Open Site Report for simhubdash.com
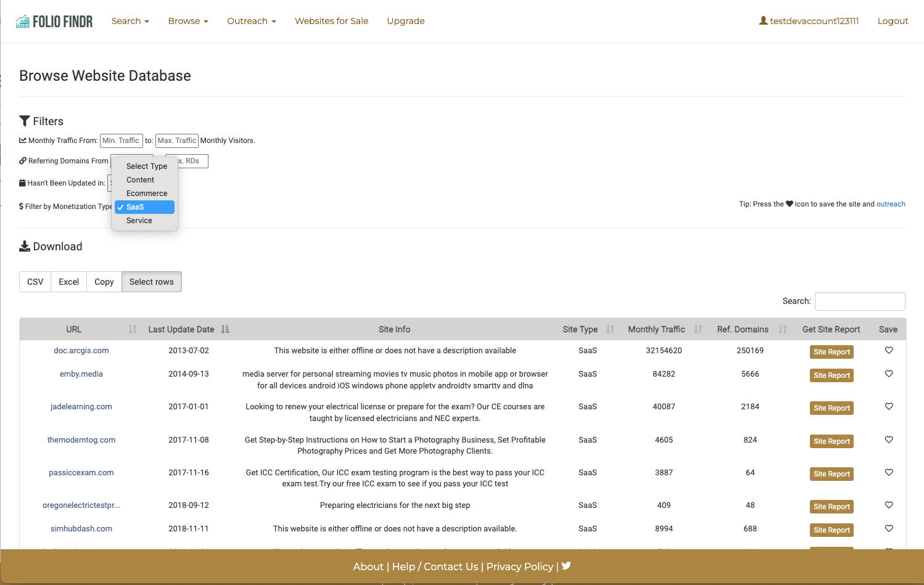This screenshot has width=924, height=585. (x=831, y=530)
